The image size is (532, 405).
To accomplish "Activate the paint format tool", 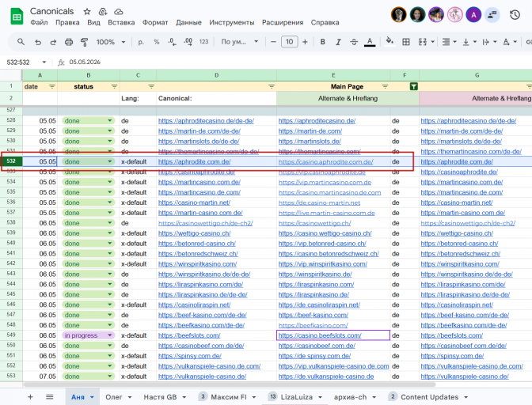I will coord(84,42).
